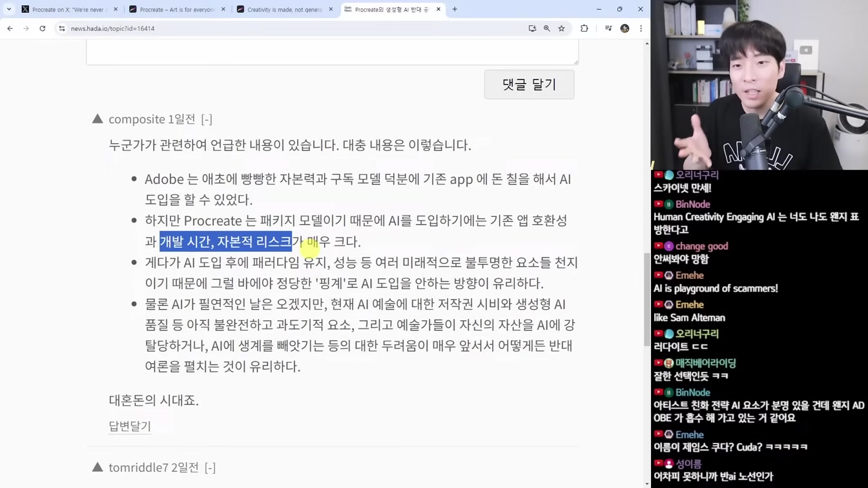View site information icon in address bar
This screenshot has width=868, height=488.
click(x=62, y=28)
